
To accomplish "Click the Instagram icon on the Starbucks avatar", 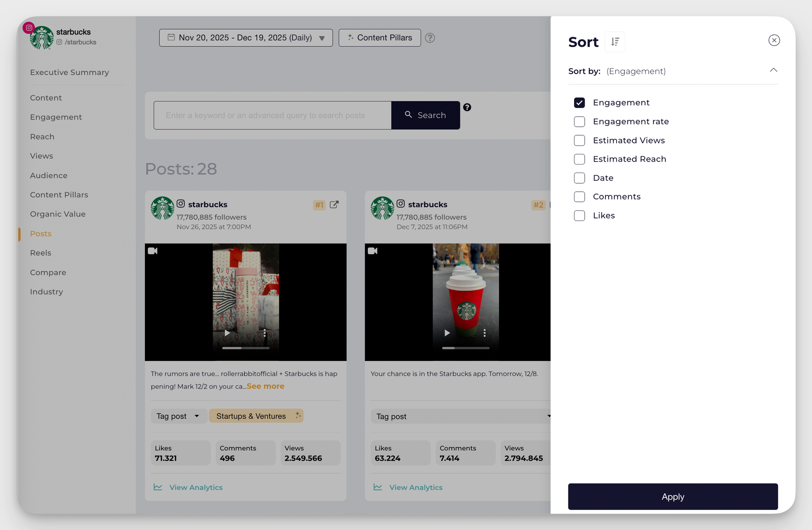I will click(29, 28).
